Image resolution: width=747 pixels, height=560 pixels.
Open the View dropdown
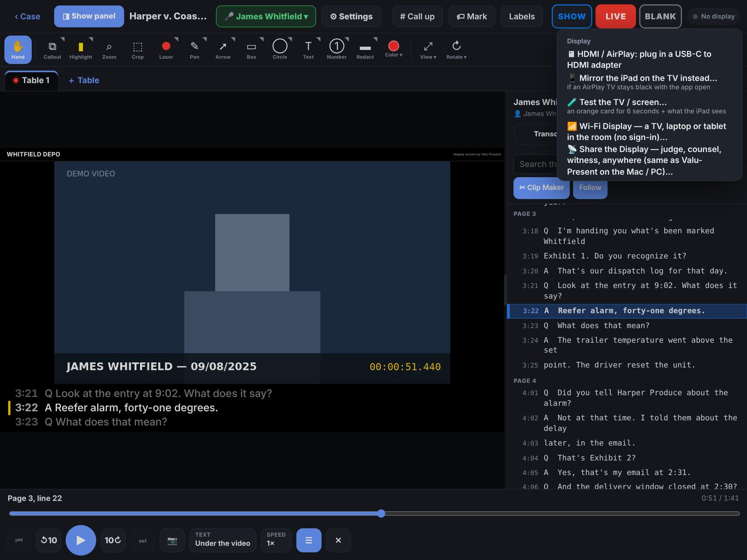click(428, 50)
